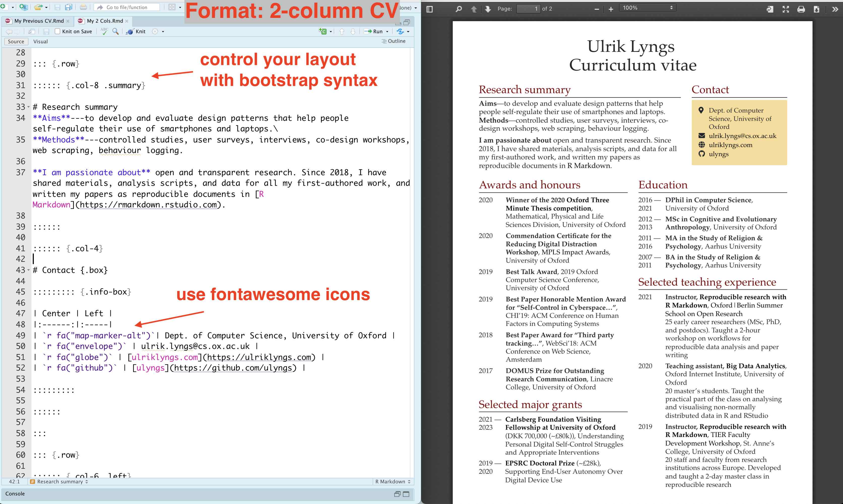Show the document Outline
This screenshot has width=843, height=504.
tap(394, 41)
